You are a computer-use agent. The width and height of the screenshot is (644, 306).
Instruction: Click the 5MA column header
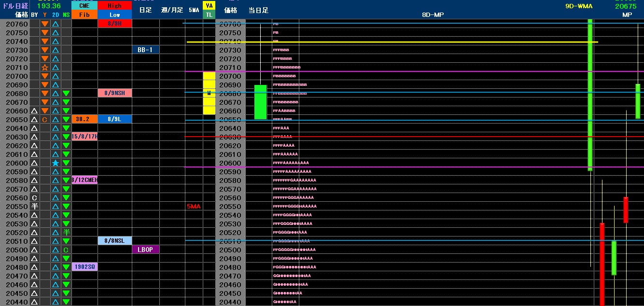194,10
